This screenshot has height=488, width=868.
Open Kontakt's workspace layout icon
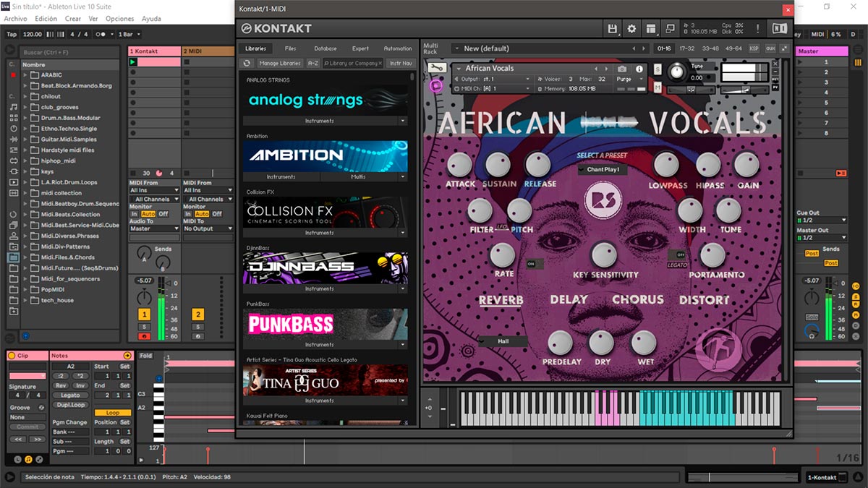[x=651, y=29]
